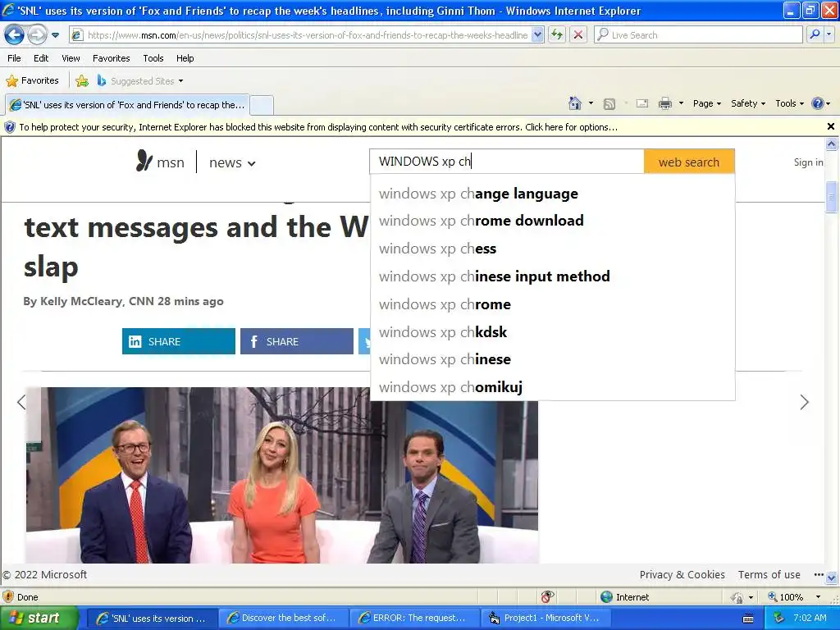Image resolution: width=840 pixels, height=630 pixels.
Task: Open the Edit menu
Action: 41,58
